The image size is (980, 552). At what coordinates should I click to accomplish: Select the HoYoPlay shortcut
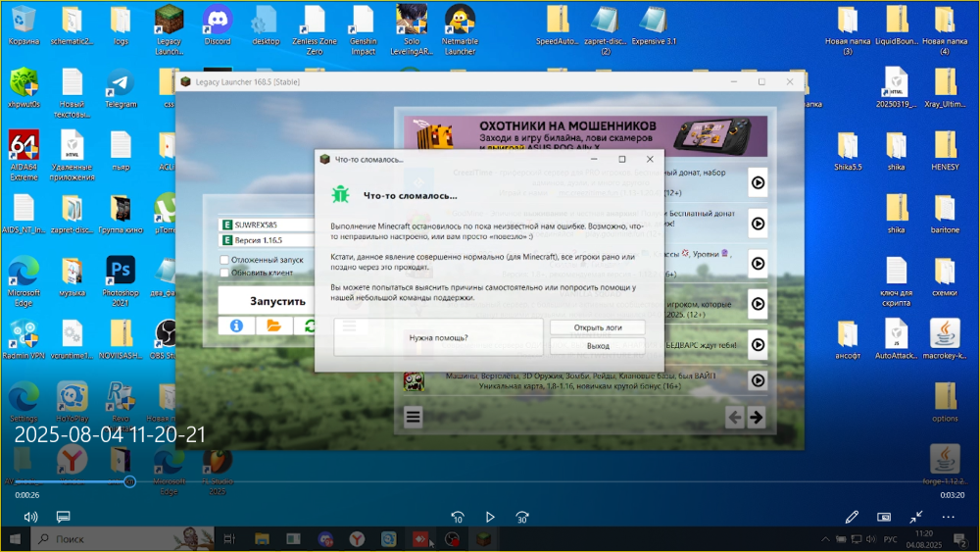[x=72, y=403]
